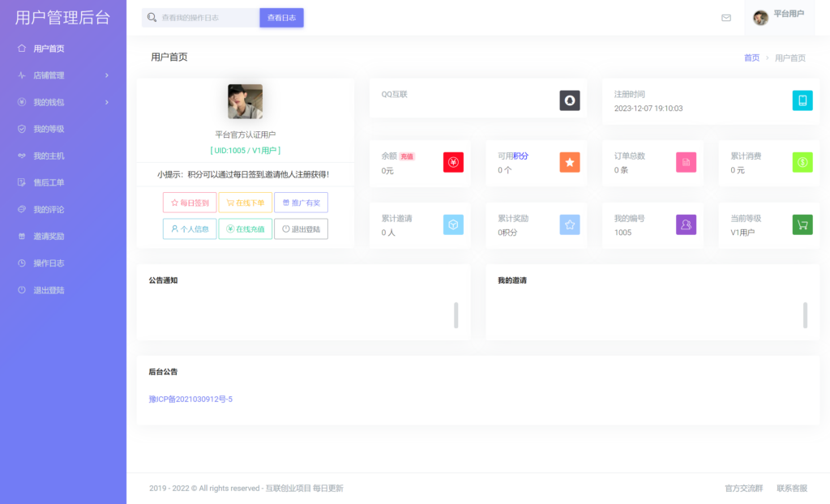Click the 用户首页 home icon in sidebar

click(x=22, y=48)
